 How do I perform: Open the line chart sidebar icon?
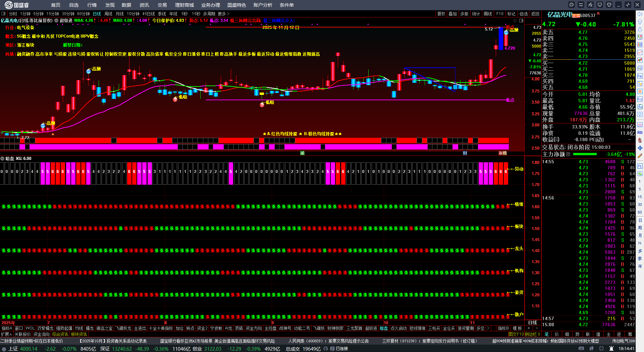point(640,53)
